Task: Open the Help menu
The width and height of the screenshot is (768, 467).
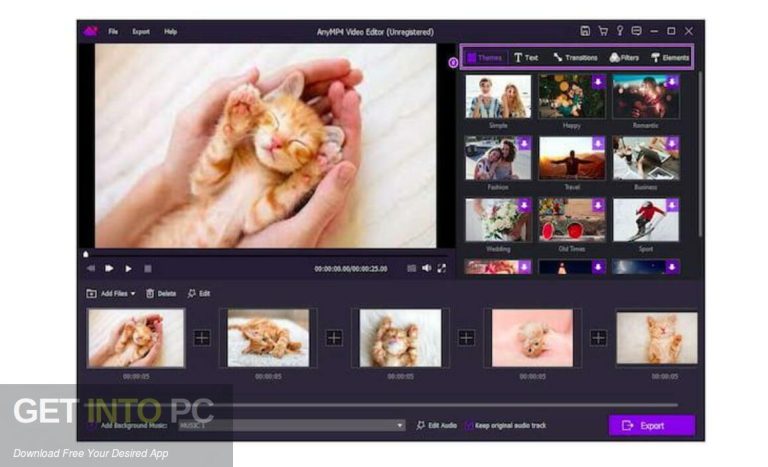Action: (x=170, y=32)
